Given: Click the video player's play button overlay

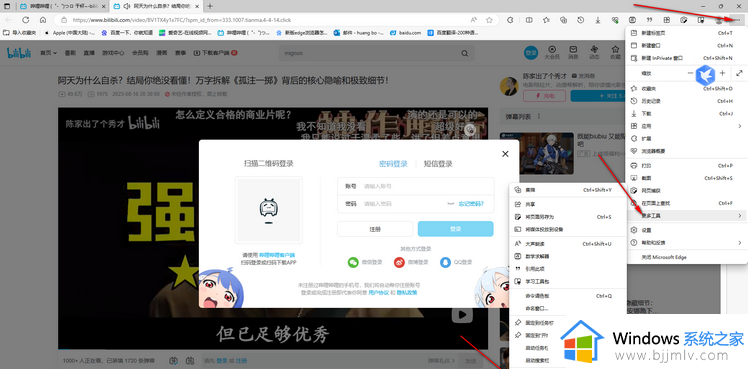Looking at the screenshot, I should pyautogui.click(x=462, y=315).
